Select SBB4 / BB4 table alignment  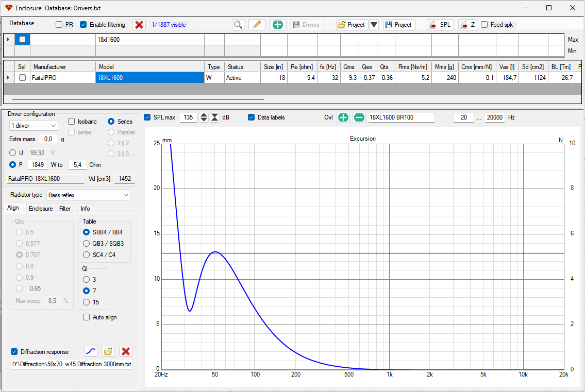pyautogui.click(x=86, y=232)
